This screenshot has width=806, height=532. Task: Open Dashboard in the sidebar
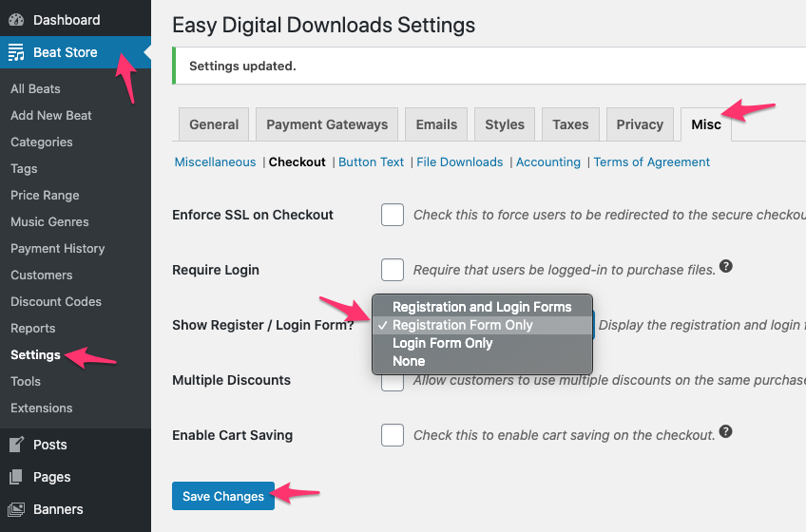click(76, 20)
